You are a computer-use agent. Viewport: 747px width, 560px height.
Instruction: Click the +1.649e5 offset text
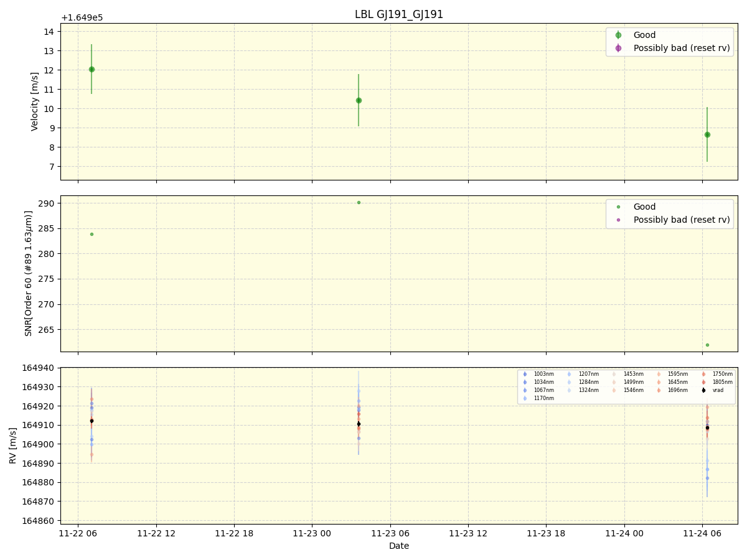tap(82, 17)
